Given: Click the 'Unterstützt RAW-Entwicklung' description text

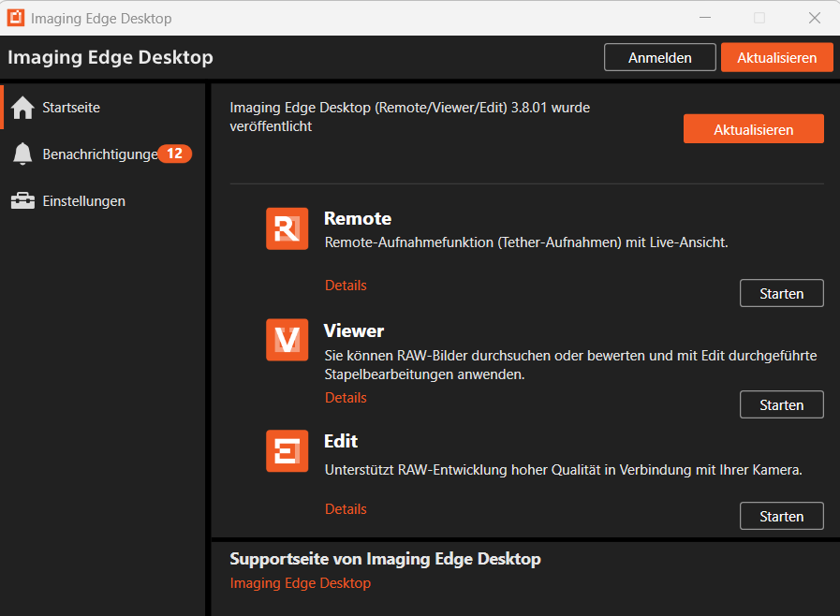Looking at the screenshot, I should pos(563,470).
